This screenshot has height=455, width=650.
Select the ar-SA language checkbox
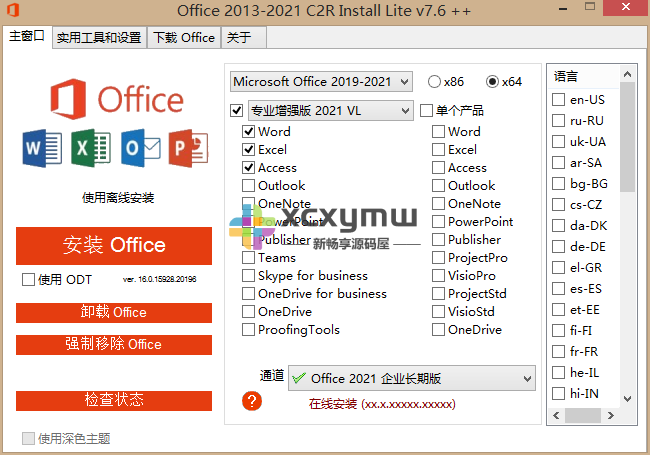(558, 162)
